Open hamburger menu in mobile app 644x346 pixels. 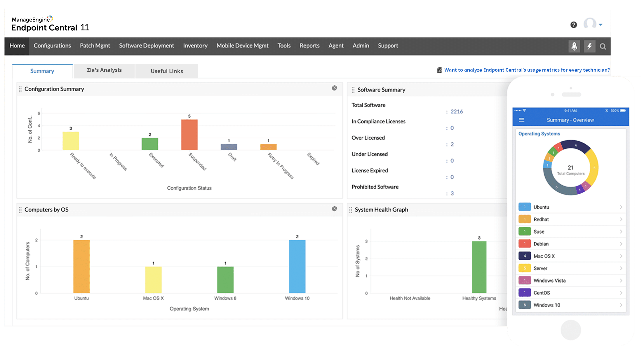tap(522, 120)
